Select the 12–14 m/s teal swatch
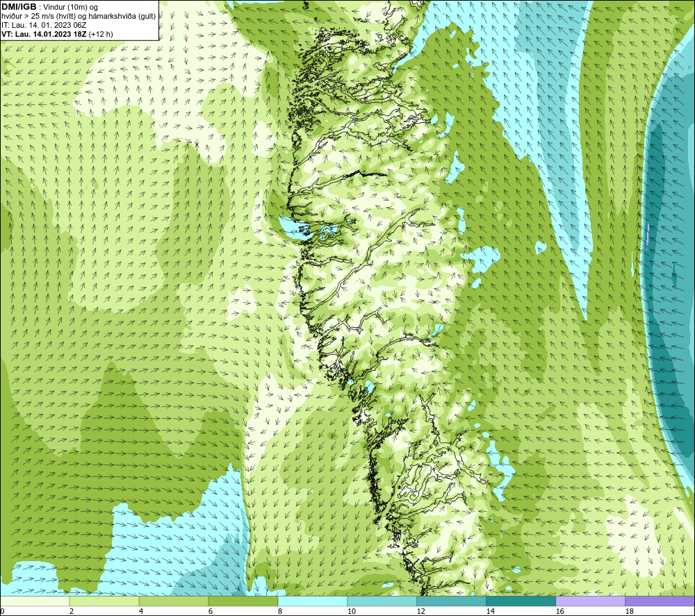695x616 pixels. coord(451,601)
